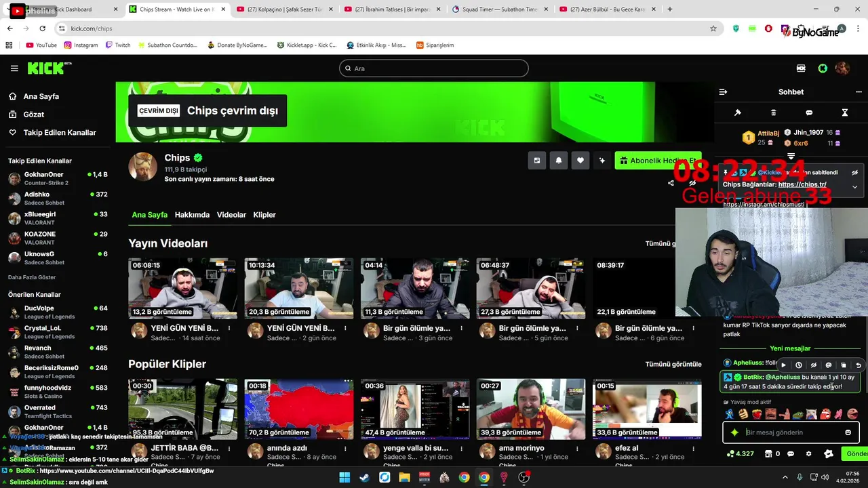Toggle the follow heart for Chips
Screen dimensions: 868x488
580,161
